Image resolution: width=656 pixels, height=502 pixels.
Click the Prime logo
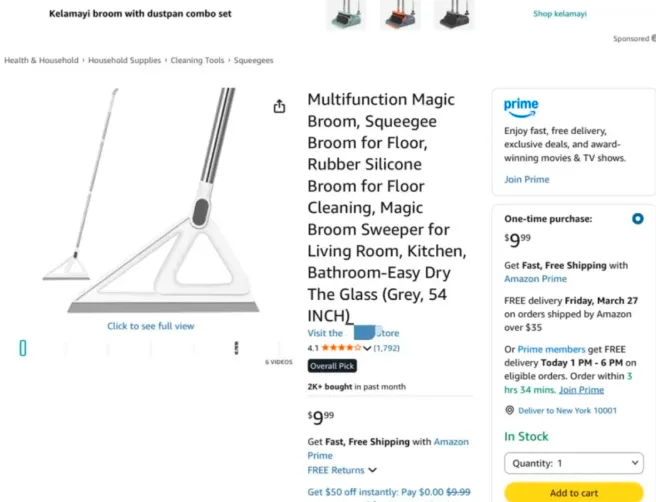point(521,106)
